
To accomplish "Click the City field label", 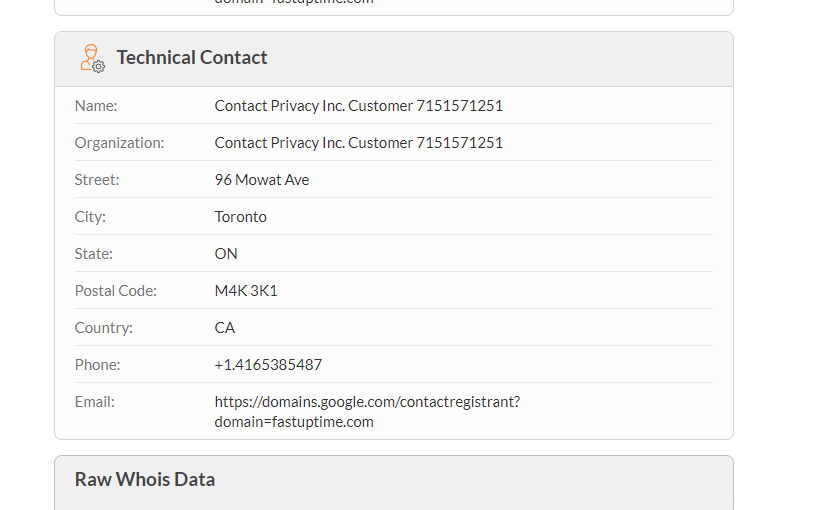I will [x=90, y=217].
